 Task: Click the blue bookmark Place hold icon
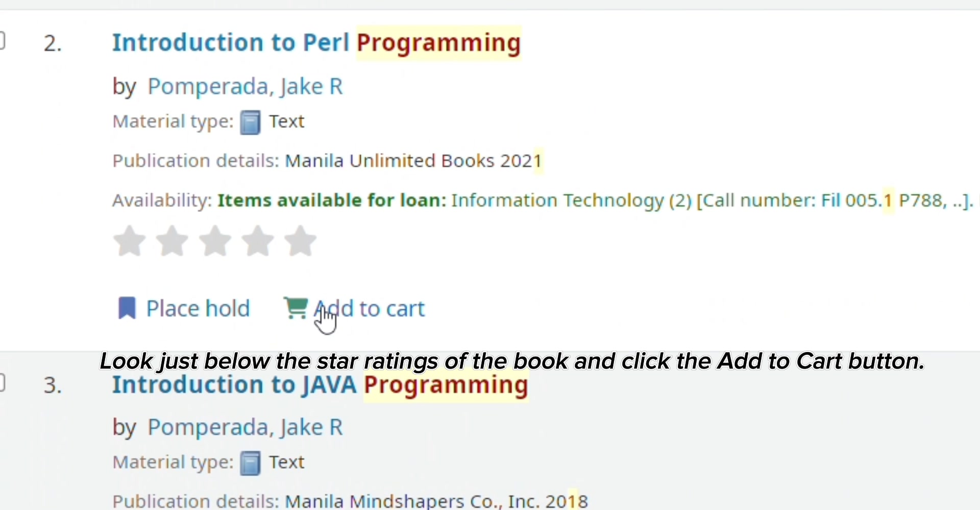click(127, 308)
